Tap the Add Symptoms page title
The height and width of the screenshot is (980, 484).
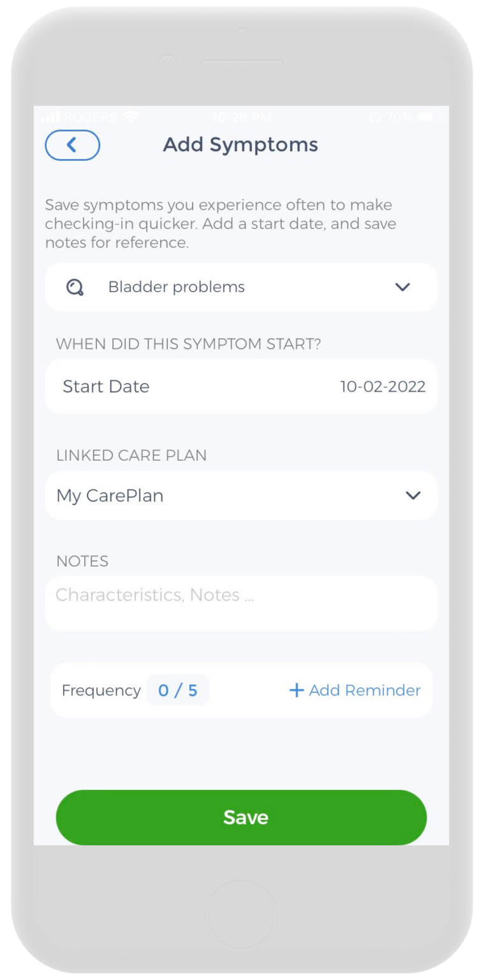pyautogui.click(x=240, y=145)
